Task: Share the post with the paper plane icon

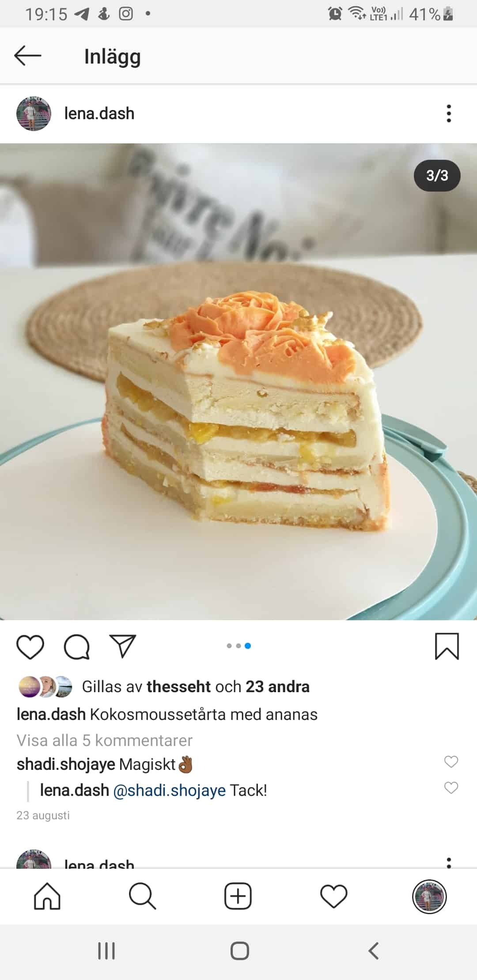Action: click(x=122, y=646)
